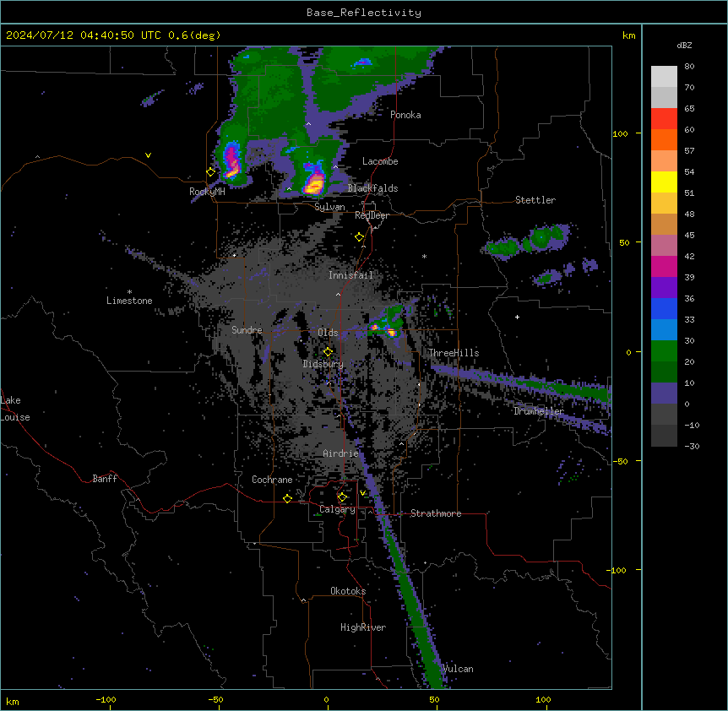Click the Strathmore town label

click(x=436, y=513)
